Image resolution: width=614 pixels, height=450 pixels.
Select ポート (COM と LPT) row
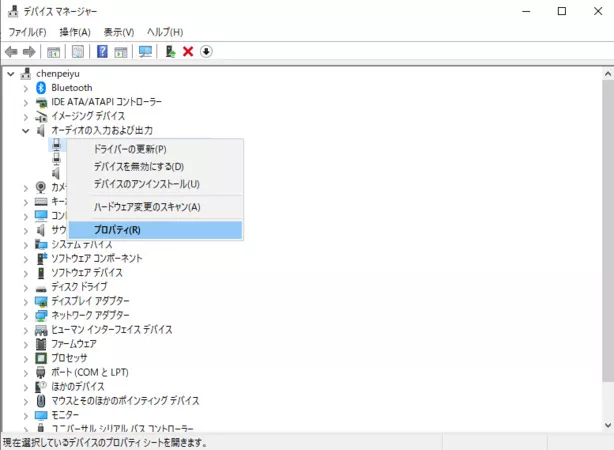[90, 372]
